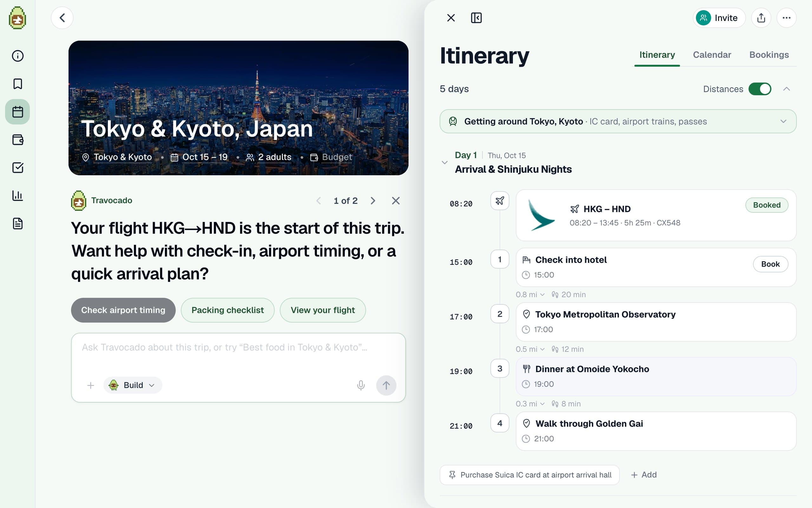Switch to the Bookings tab
This screenshot has width=812, height=508.
(769, 55)
